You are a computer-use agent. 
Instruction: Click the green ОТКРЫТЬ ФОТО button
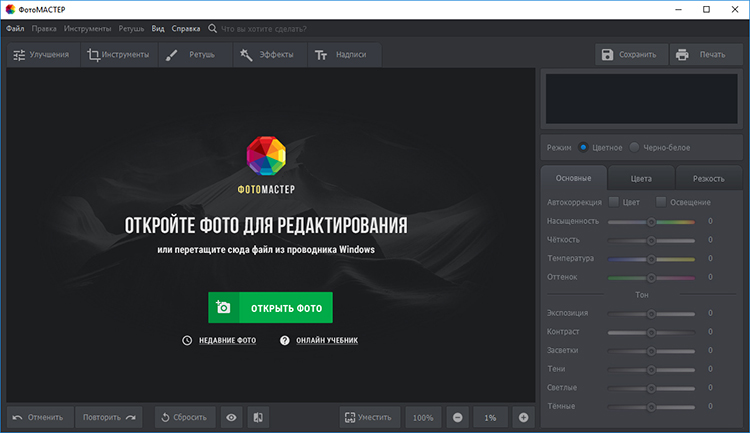(x=270, y=308)
